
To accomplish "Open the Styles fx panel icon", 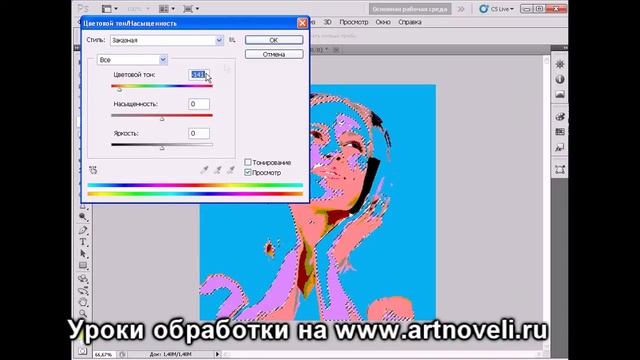I will pos(560,147).
